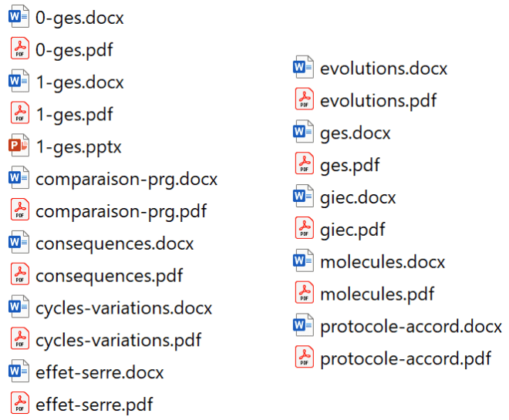This screenshot has height=420, width=509.
Task: Click the protocole-accord.pdf file name
Action: coord(406,358)
